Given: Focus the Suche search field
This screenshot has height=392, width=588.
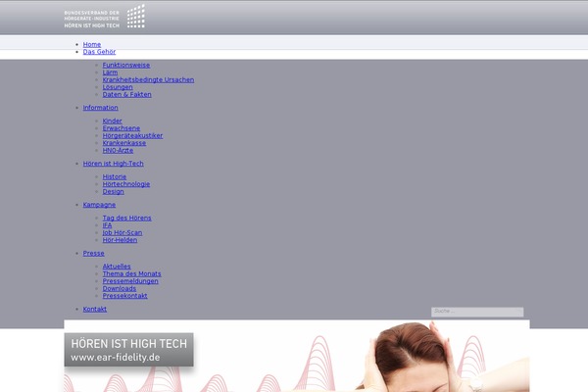Looking at the screenshot, I should tap(477, 312).
